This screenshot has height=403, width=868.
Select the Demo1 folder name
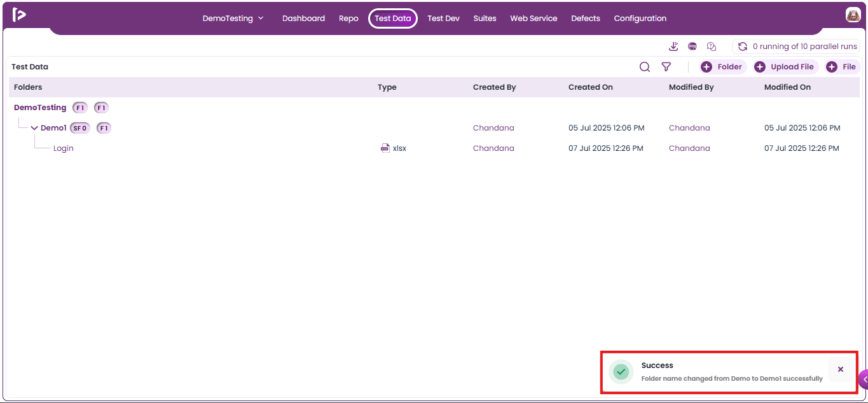pos(53,128)
